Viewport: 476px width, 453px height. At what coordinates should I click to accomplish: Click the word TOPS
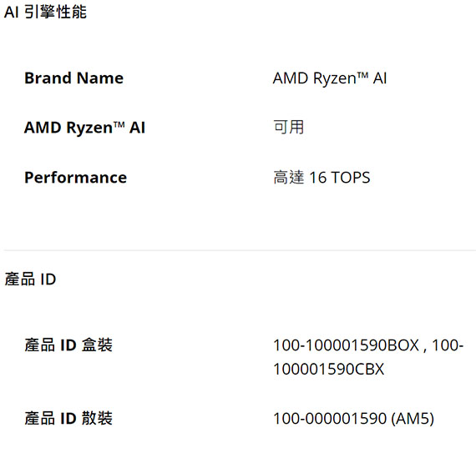tap(351, 178)
